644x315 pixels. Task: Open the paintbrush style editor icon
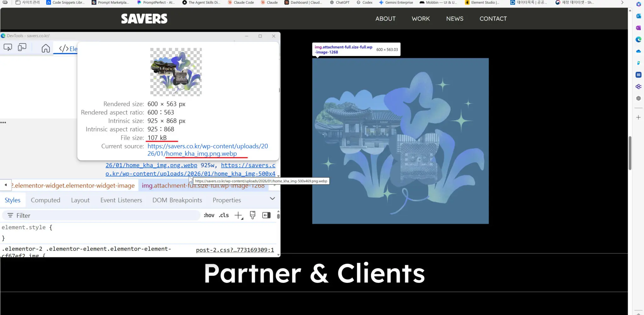pyautogui.click(x=253, y=215)
